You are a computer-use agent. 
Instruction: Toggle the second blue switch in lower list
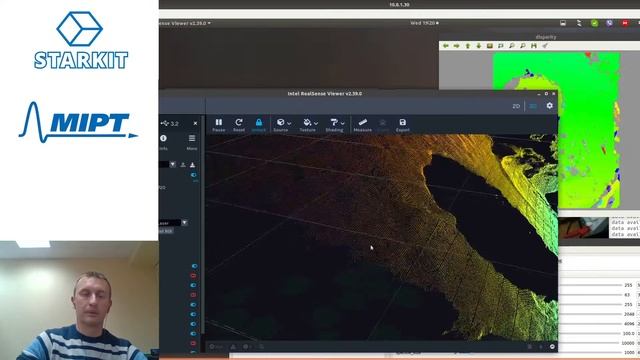193,285
